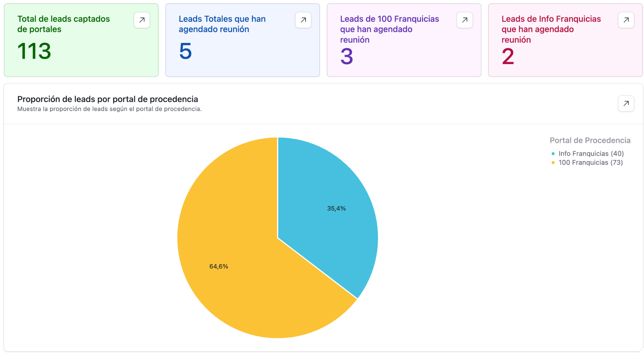Toggle Info Franquicias (40) legend entry

(x=587, y=154)
